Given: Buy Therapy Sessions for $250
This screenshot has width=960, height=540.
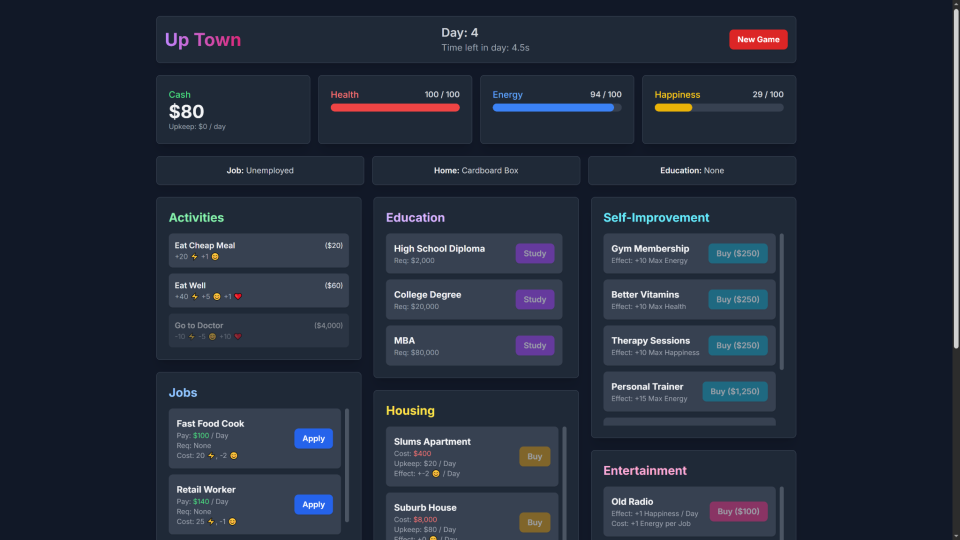Looking at the screenshot, I should [x=738, y=346].
